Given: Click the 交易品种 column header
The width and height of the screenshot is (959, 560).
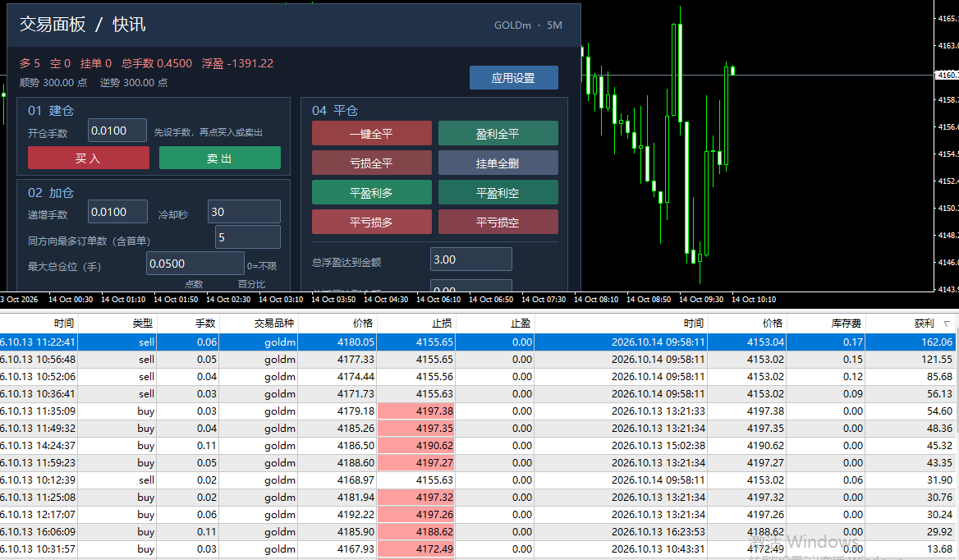Looking at the screenshot, I should [259, 324].
